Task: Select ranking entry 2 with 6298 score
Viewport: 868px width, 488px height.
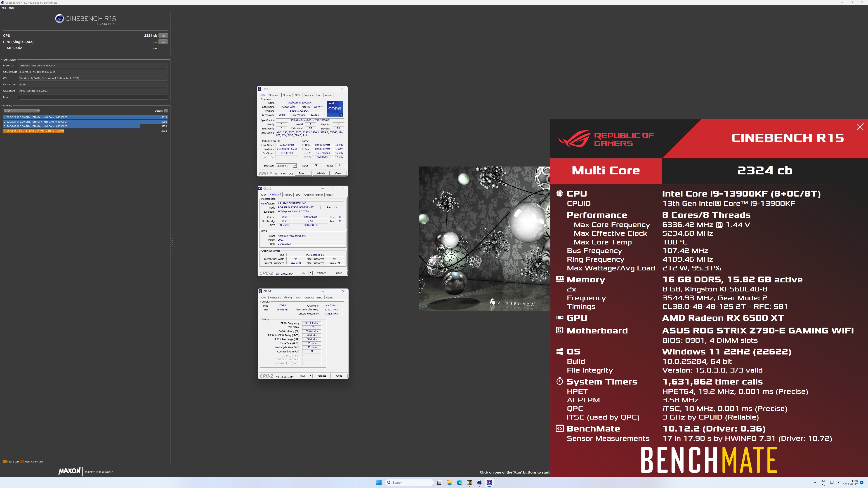Action: pos(86,122)
